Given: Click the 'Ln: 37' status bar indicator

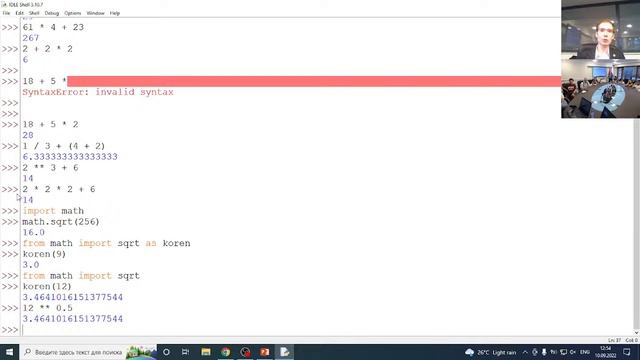Looking at the screenshot, I should click(x=614, y=340).
